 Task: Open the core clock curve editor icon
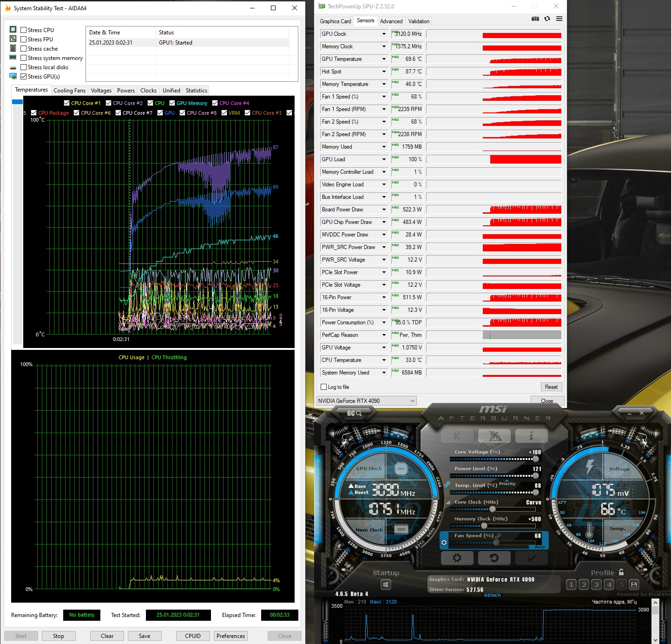(x=448, y=502)
